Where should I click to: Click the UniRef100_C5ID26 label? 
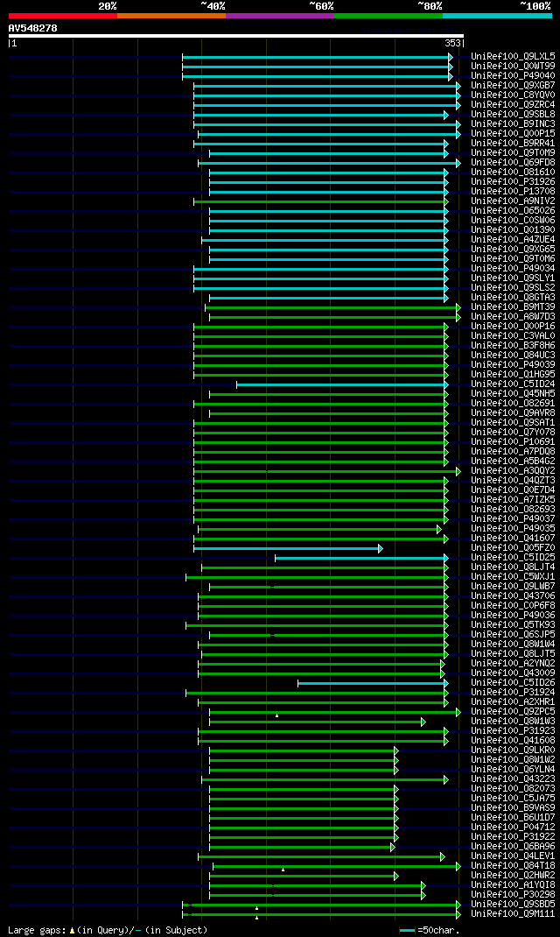coord(513,682)
